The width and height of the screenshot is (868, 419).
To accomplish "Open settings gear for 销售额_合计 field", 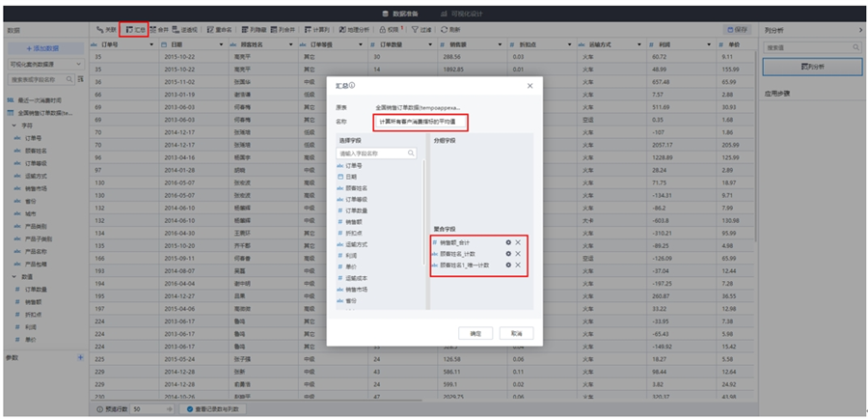I will click(x=508, y=241).
